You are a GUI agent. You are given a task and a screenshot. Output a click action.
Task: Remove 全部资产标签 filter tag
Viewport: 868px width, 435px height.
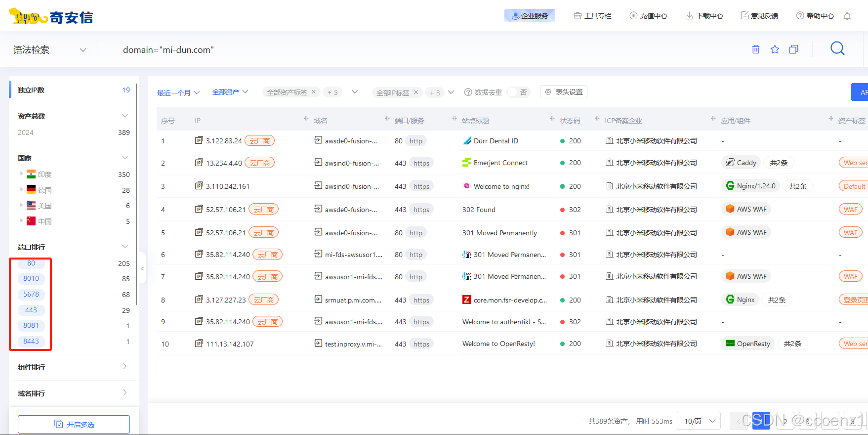(313, 92)
